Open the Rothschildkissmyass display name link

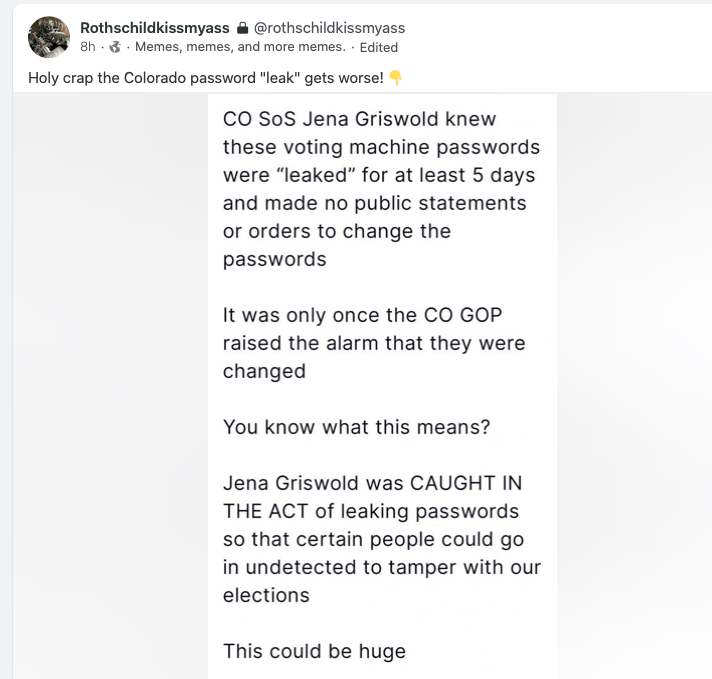pos(154,28)
